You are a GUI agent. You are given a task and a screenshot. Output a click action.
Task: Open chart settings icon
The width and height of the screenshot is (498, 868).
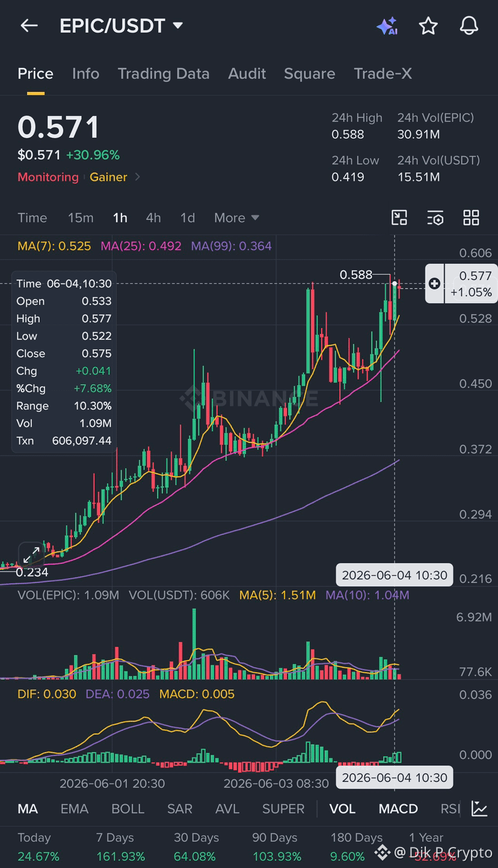tap(435, 218)
